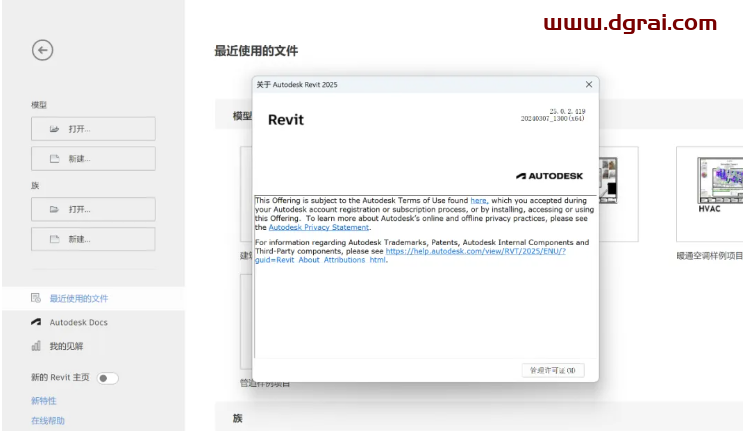Click the back arrow circle icon

pyautogui.click(x=43, y=50)
